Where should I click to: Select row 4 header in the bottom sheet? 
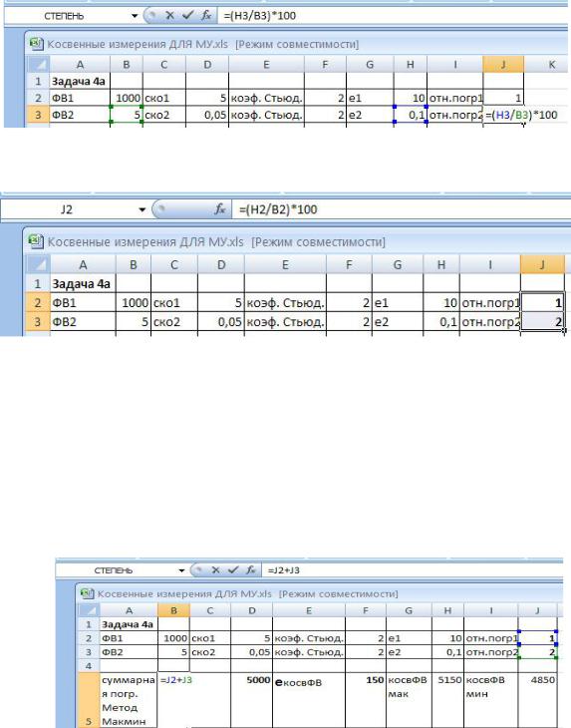[88, 666]
